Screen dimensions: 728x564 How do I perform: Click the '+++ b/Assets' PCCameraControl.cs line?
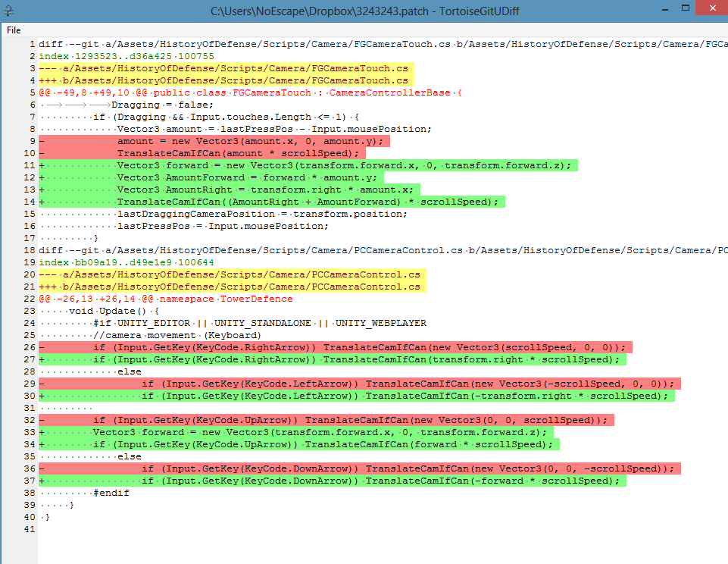click(x=232, y=287)
